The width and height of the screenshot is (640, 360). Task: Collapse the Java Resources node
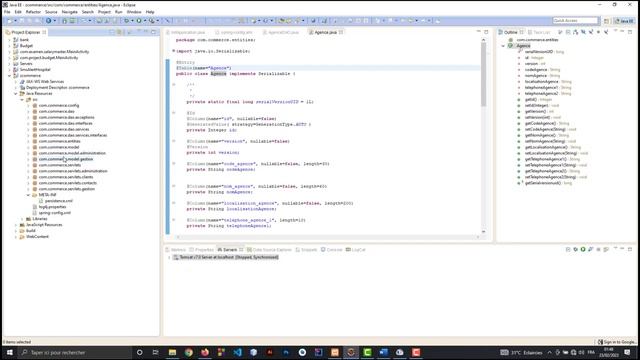16,93
